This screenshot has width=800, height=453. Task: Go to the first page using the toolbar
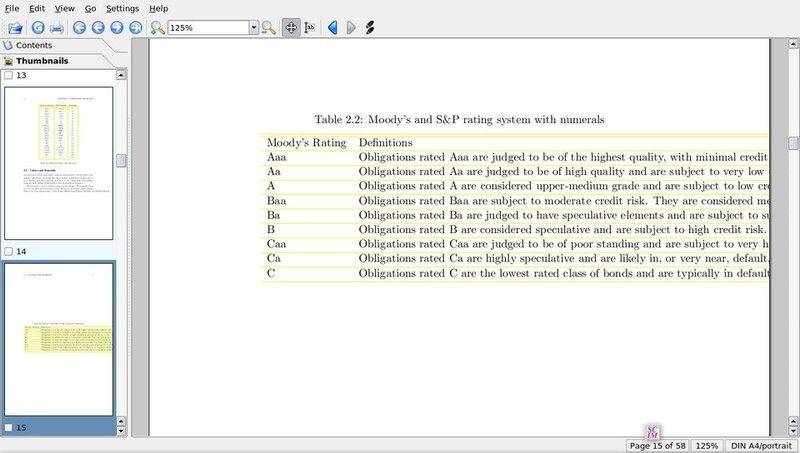[x=79, y=28]
